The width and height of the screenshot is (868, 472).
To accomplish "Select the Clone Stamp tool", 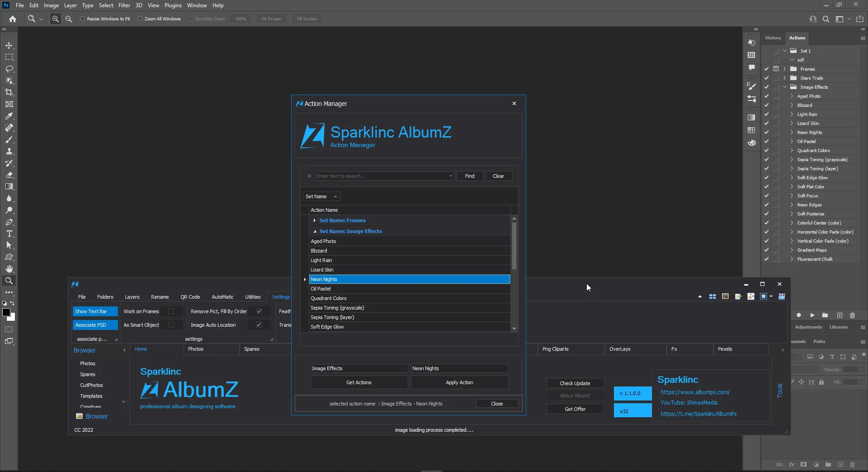I will tap(9, 151).
